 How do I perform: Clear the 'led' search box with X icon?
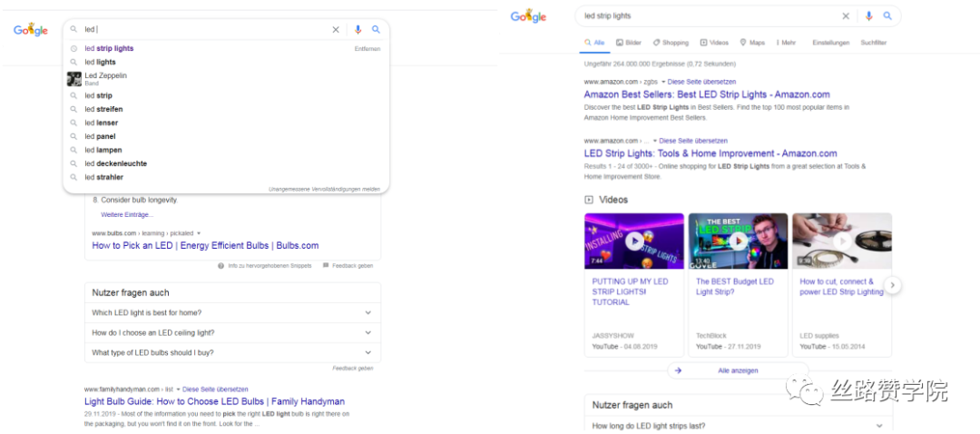coord(336,29)
